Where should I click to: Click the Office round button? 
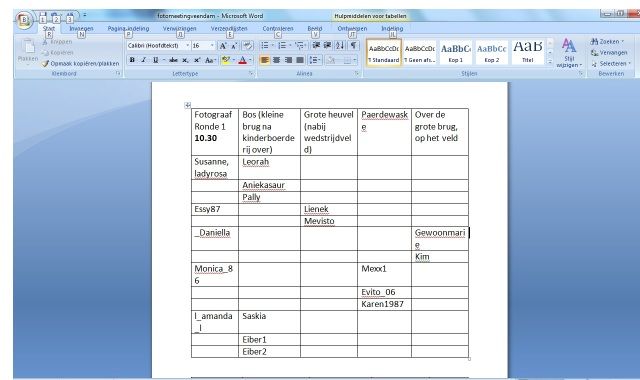pyautogui.click(x=24, y=20)
